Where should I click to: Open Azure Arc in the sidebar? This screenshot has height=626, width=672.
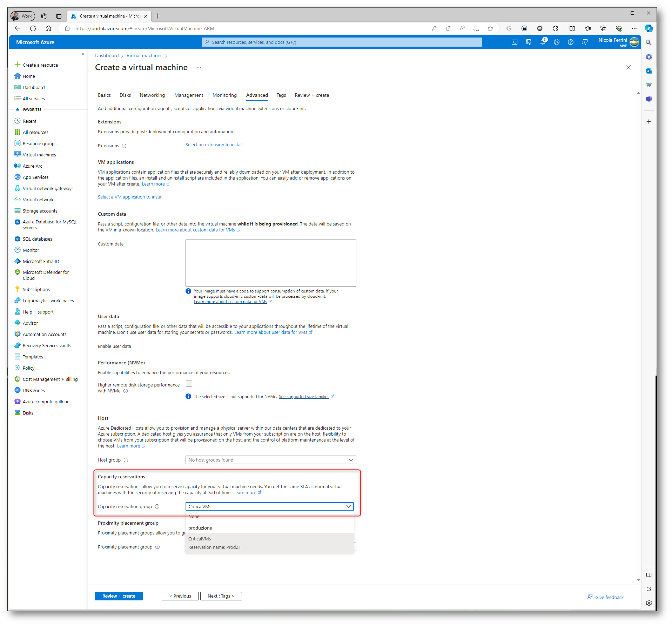32,166
